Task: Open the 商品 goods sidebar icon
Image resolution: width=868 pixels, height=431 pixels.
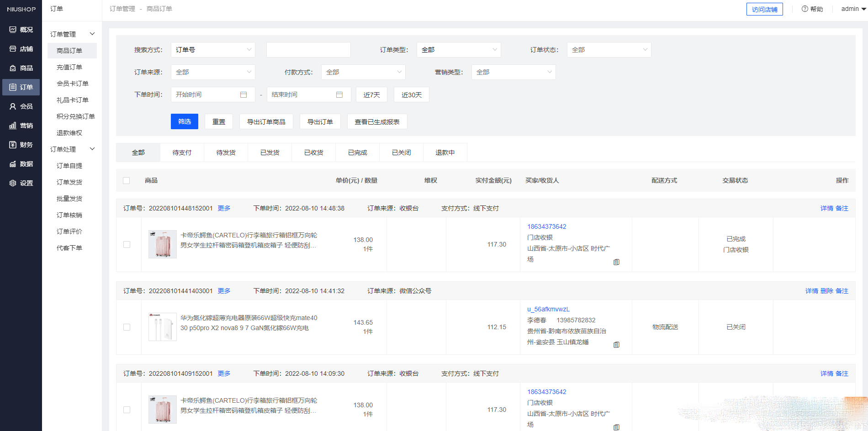Action: [x=13, y=68]
